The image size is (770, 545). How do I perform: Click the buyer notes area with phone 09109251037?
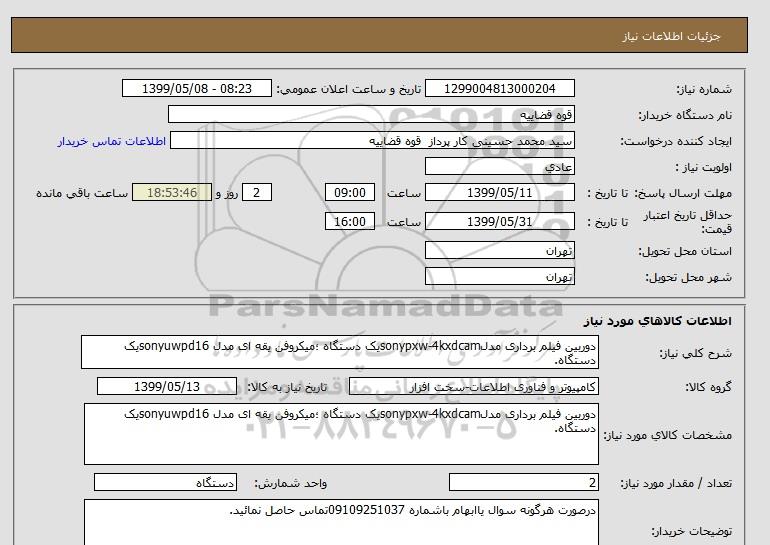(x=341, y=522)
